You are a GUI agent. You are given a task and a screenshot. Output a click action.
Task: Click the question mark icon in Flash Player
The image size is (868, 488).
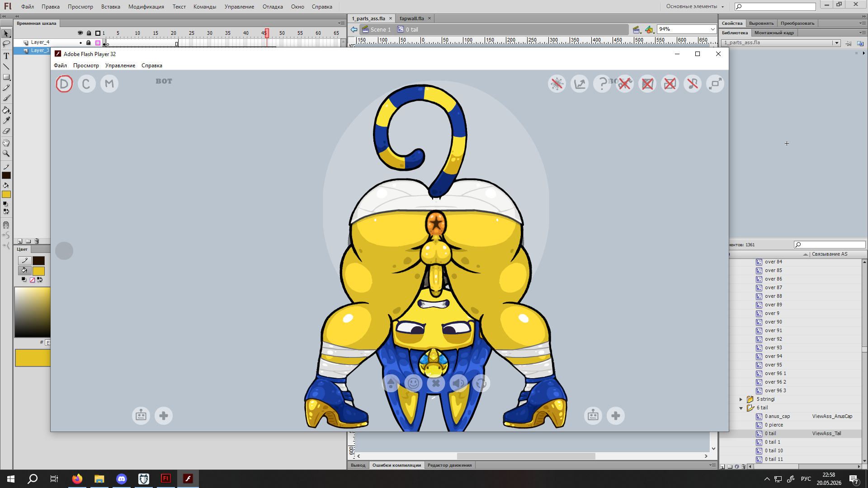[602, 84]
